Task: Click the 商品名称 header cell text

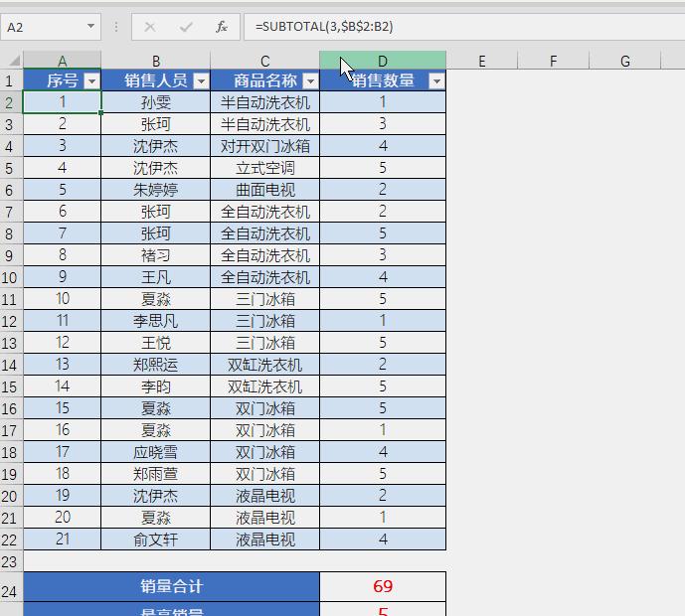Action: coord(265,80)
